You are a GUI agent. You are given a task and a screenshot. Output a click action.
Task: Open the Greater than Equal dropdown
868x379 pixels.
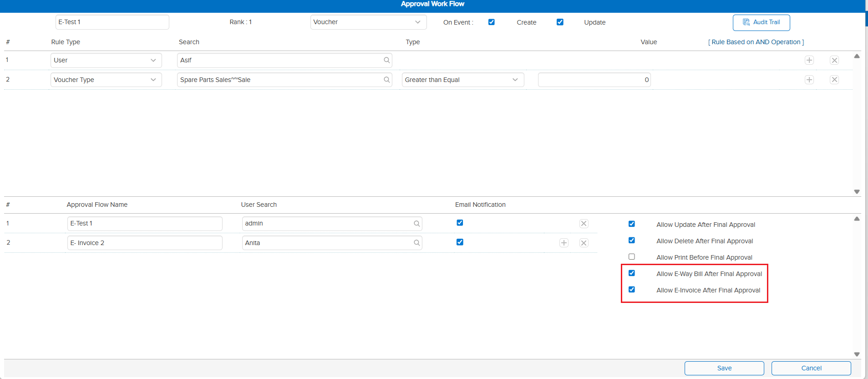point(463,80)
